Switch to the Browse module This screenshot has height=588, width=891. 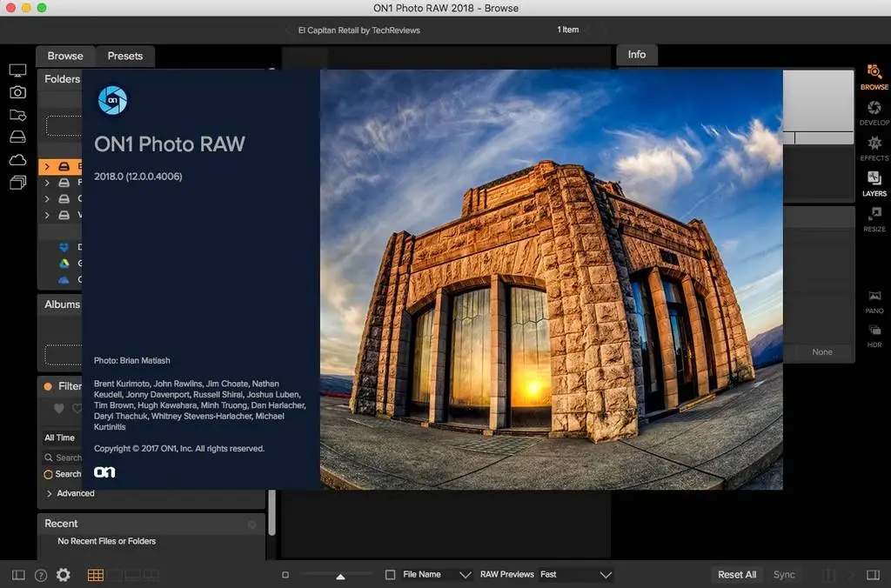(x=874, y=77)
